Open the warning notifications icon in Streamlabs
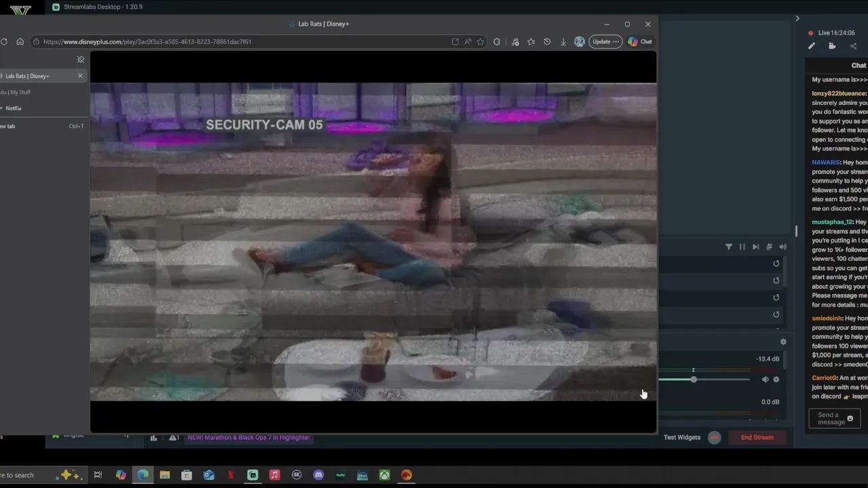Image resolution: width=868 pixels, height=488 pixels. pos(174,438)
